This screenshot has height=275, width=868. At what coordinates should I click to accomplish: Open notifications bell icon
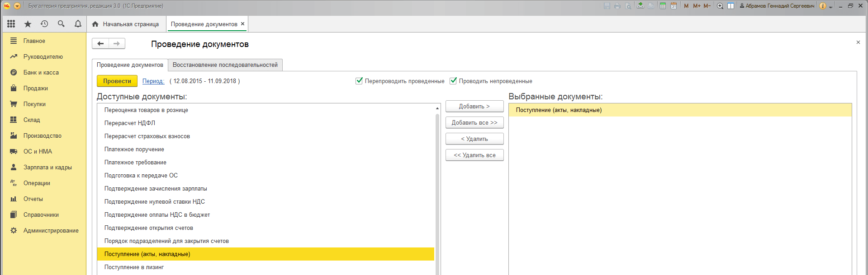[78, 24]
